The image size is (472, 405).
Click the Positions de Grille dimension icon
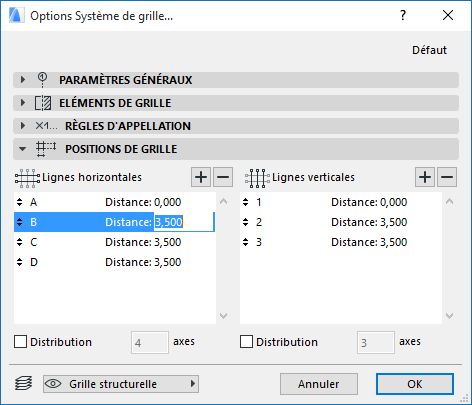[x=46, y=149]
